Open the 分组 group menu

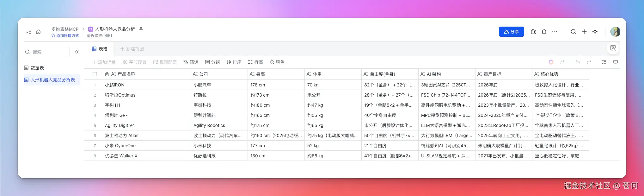212,62
